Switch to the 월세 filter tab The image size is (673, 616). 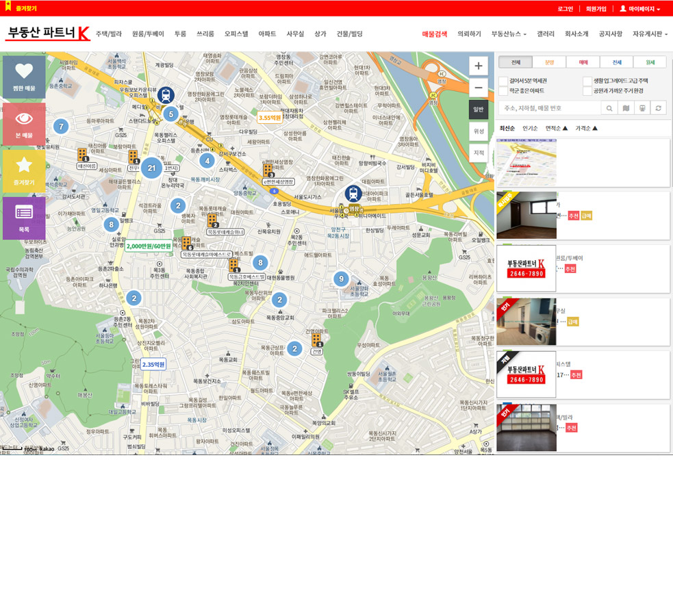pyautogui.click(x=650, y=62)
